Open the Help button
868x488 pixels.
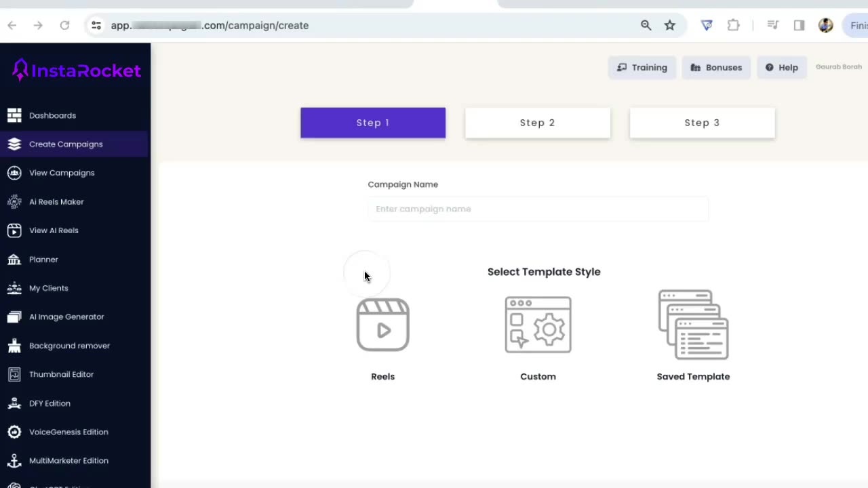[782, 67]
